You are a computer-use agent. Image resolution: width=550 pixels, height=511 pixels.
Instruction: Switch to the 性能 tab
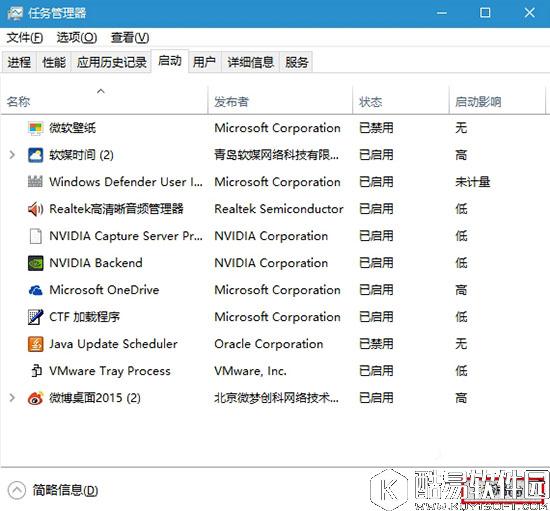click(x=54, y=62)
